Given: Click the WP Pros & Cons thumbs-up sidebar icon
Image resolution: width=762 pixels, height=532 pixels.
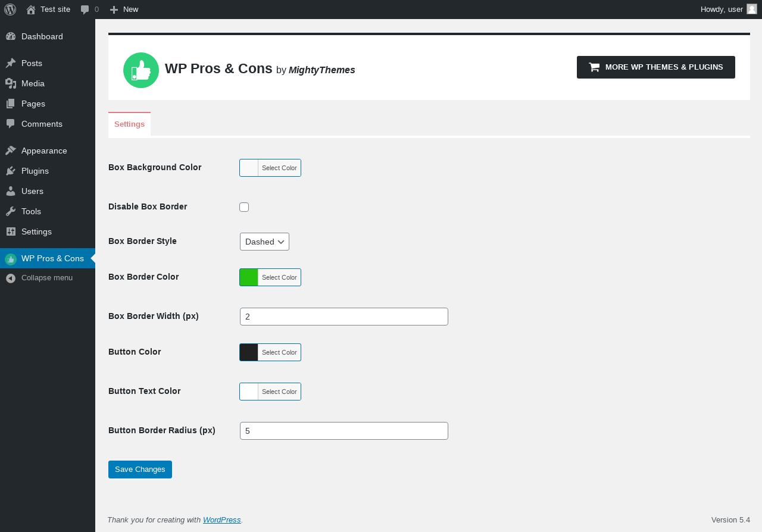Looking at the screenshot, I should click(x=11, y=259).
